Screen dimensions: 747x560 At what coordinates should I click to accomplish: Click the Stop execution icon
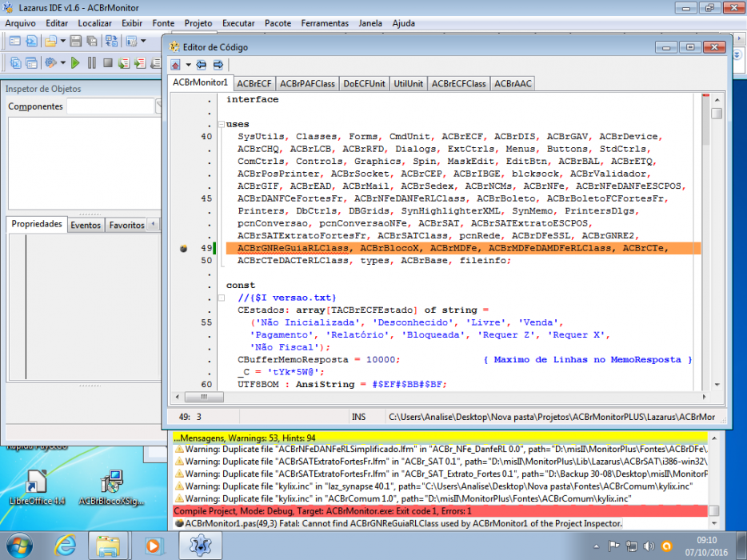tap(108, 63)
